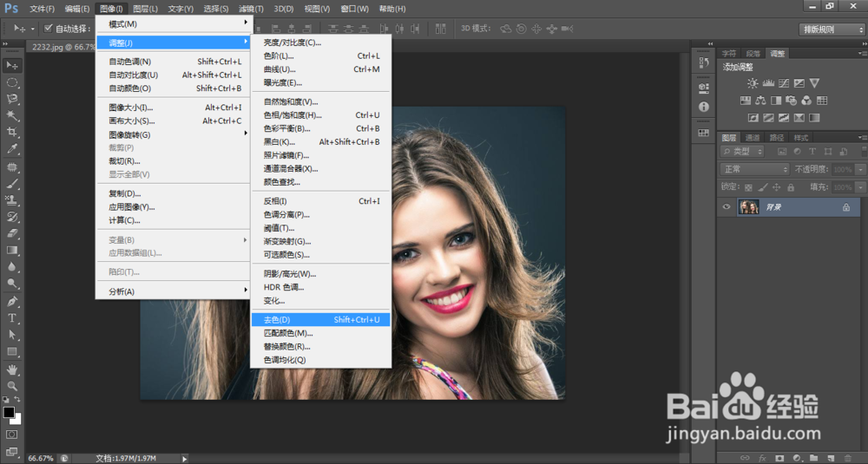868x464 pixels.
Task: Open the 正常 blend mode dropdown
Action: point(755,169)
